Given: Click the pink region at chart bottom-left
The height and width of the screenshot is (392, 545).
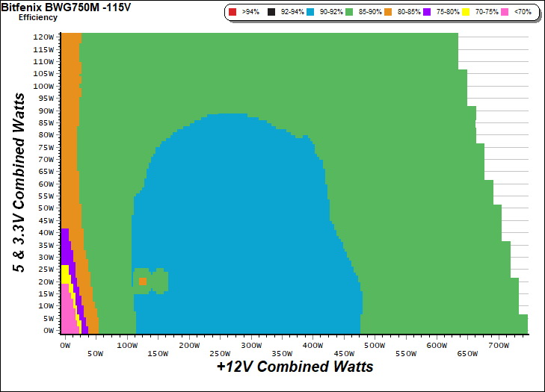Looking at the screenshot, I should click(67, 320).
